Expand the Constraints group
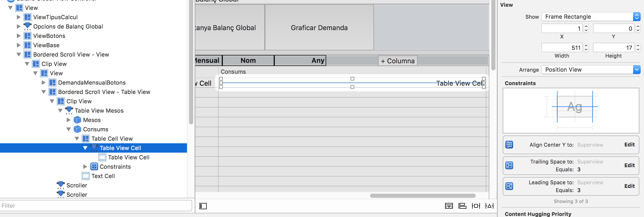Image resolution: width=644 pixels, height=217 pixels. click(85, 167)
